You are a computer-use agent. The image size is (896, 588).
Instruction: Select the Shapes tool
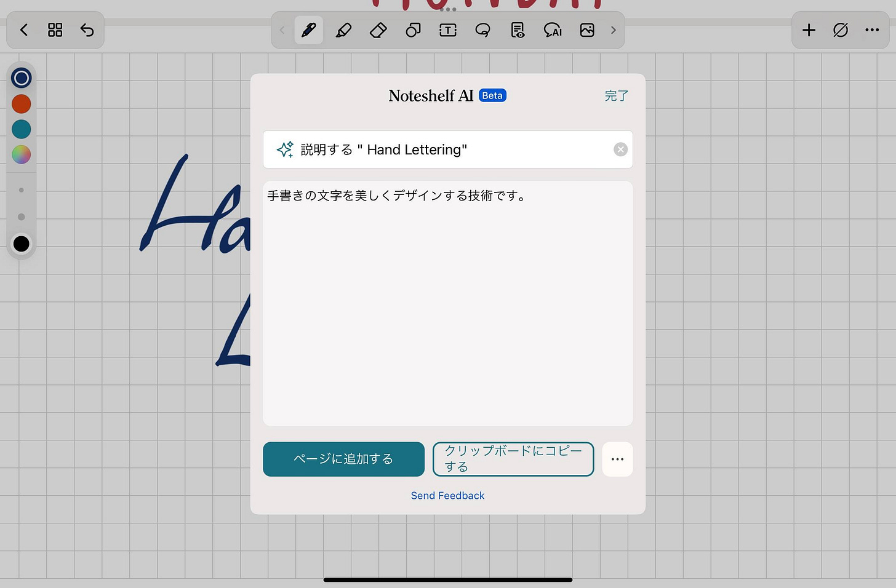413,30
